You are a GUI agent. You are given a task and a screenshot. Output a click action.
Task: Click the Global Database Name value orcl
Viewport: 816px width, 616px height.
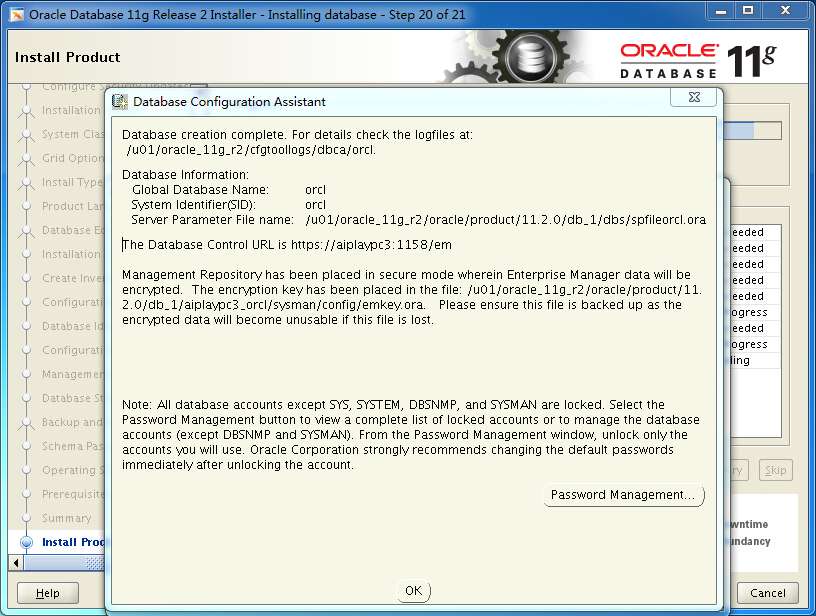point(315,190)
